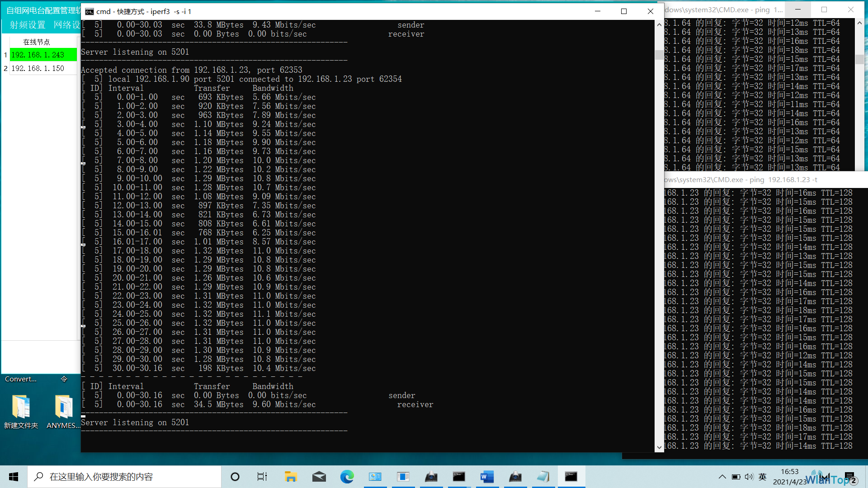Viewport: 868px width, 488px height.
Task: Switch to the active cmd window icon
Action: [571, 477]
